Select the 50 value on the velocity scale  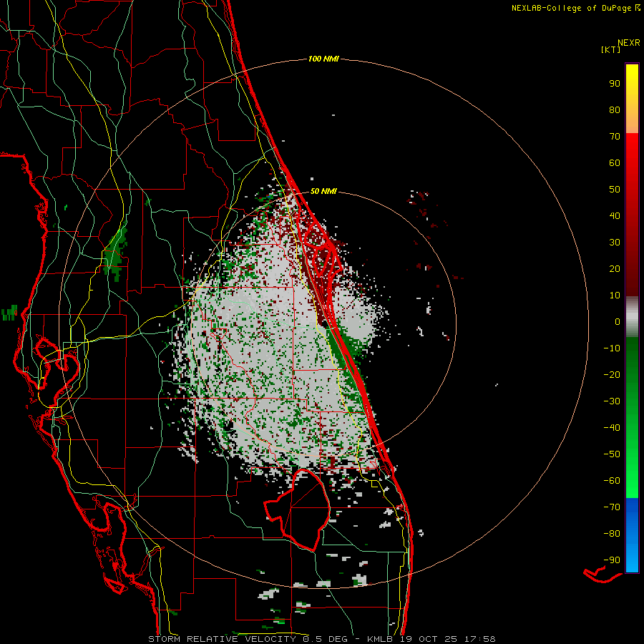(x=615, y=190)
